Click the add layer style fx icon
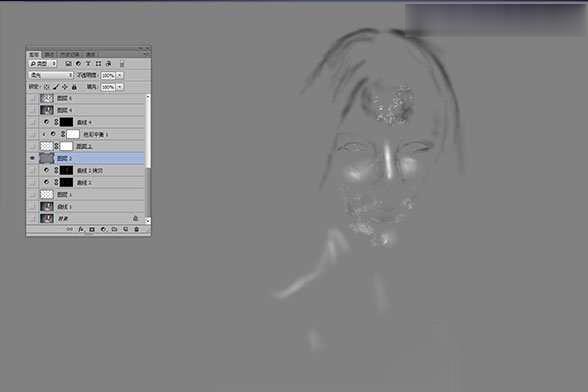This screenshot has height=392, width=588. pyautogui.click(x=81, y=229)
